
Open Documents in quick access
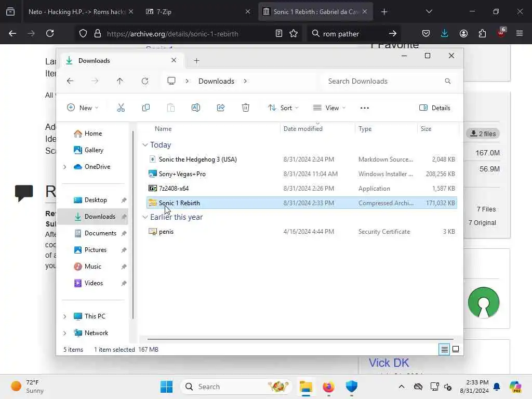click(x=100, y=233)
